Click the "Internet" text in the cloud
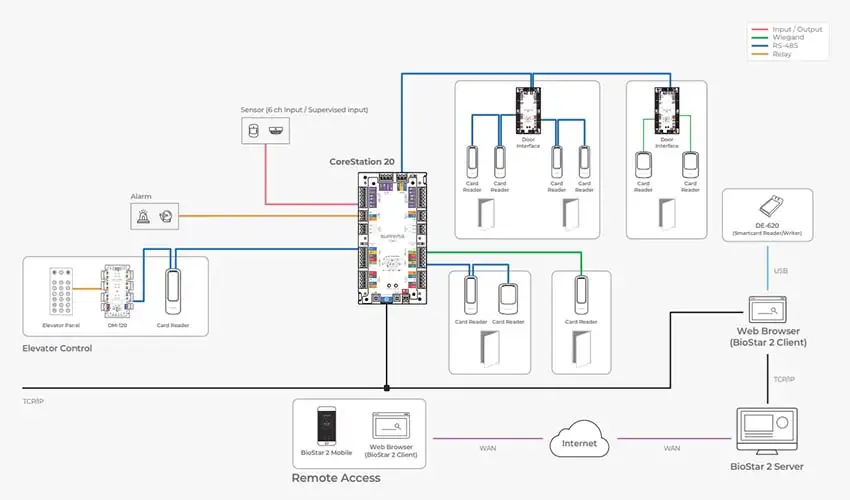 [579, 443]
